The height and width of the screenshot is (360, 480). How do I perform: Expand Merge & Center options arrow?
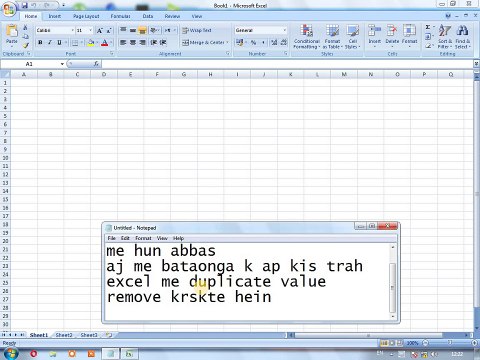coord(228,42)
